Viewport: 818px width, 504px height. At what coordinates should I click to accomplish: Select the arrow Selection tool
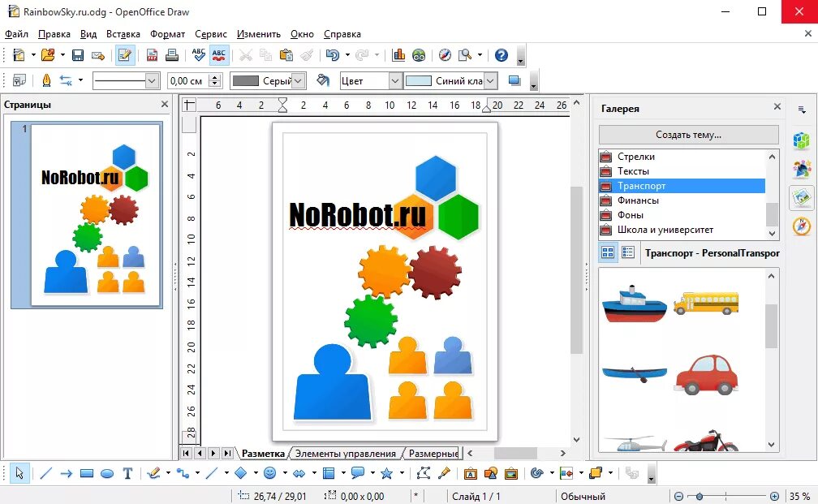pos(19,473)
